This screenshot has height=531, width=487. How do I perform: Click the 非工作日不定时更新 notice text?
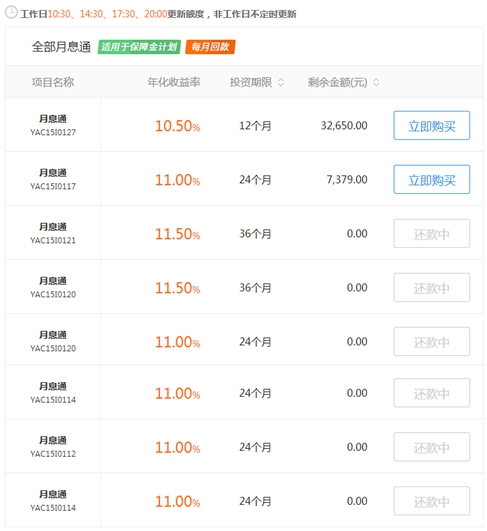click(255, 14)
